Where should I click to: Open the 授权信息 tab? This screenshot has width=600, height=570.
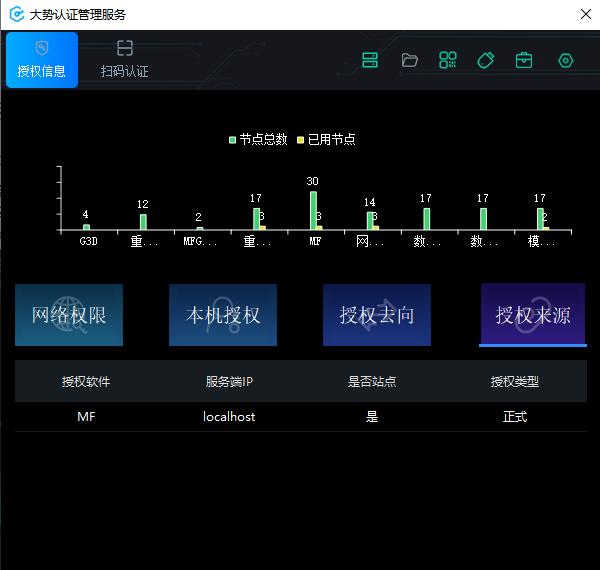tap(42, 60)
